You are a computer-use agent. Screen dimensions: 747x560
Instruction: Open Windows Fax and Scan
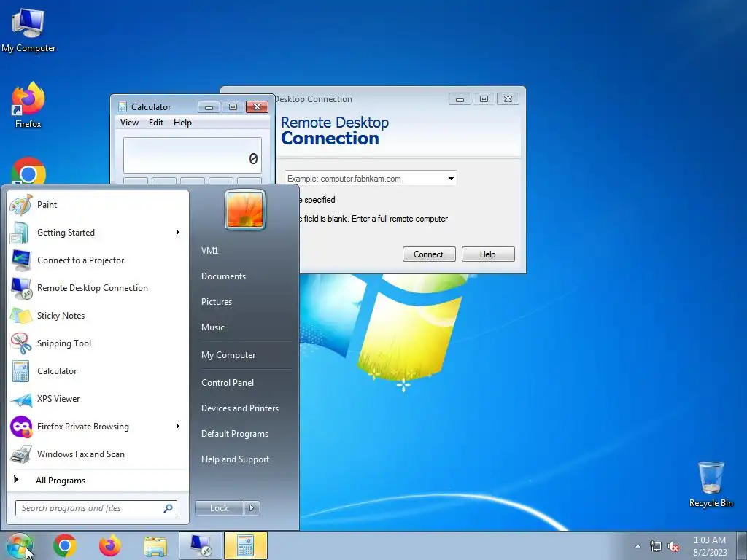[x=98, y=454]
